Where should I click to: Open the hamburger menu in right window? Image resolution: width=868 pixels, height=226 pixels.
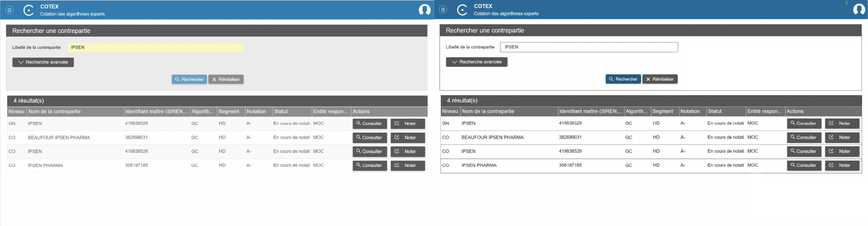click(x=443, y=9)
